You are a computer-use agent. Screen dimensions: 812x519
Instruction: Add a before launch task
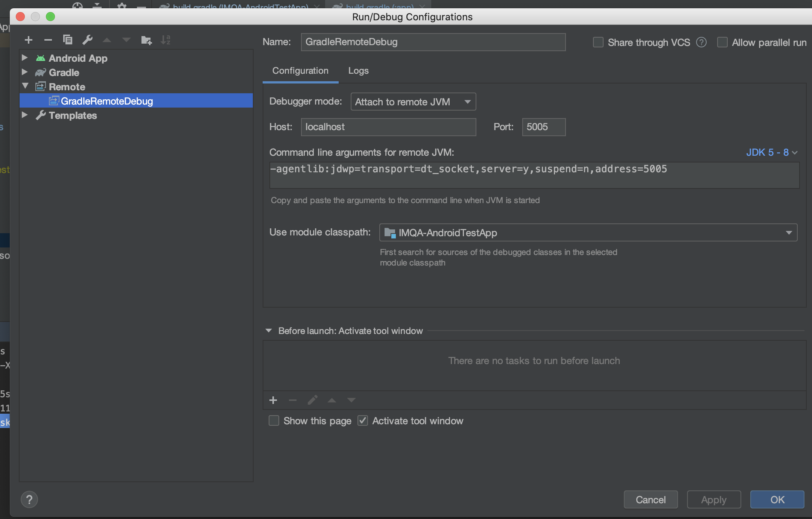pyautogui.click(x=273, y=400)
